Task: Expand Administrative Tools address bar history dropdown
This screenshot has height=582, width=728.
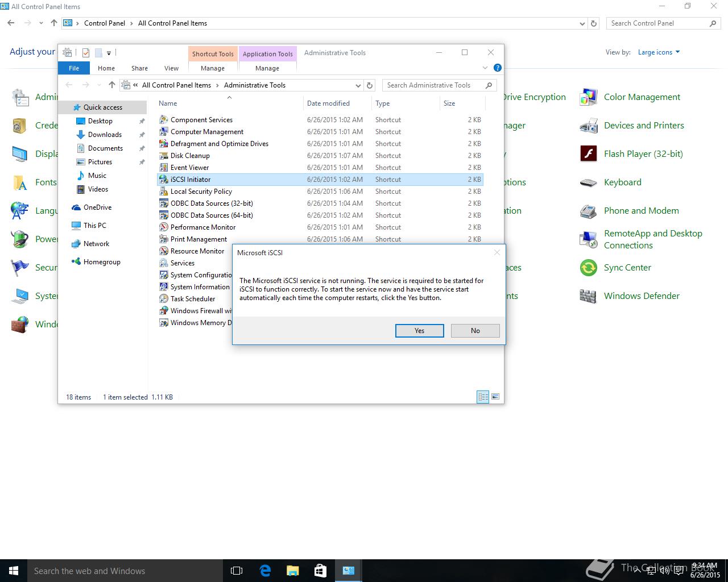Action: [x=358, y=85]
